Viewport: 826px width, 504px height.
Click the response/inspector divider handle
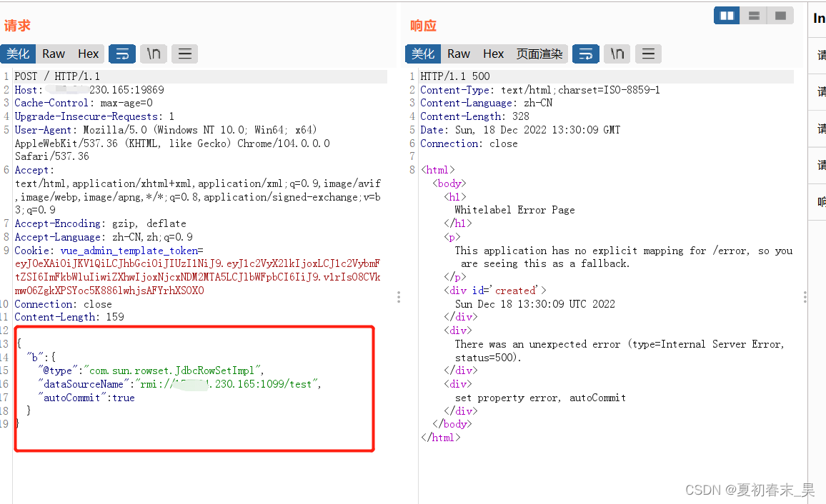click(x=805, y=297)
